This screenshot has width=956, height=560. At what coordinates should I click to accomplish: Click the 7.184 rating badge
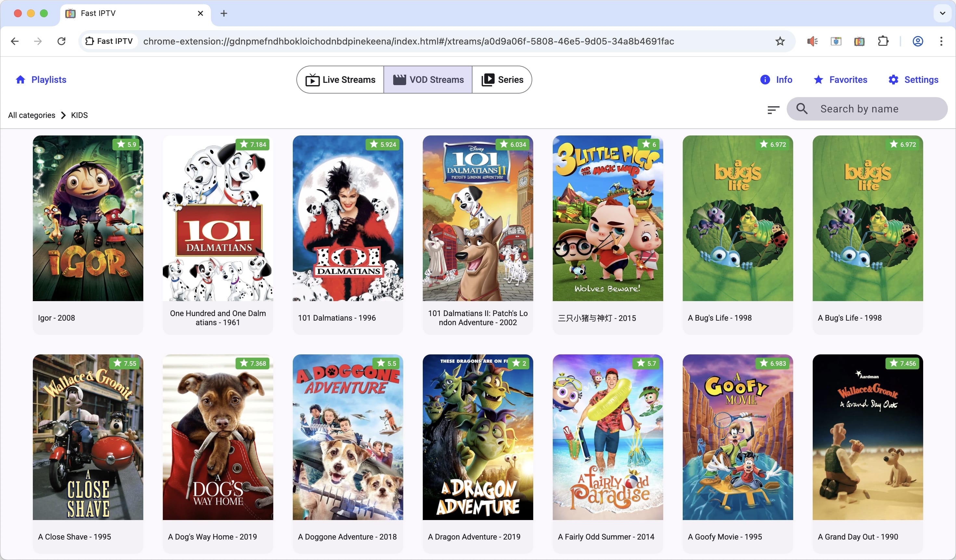point(253,145)
